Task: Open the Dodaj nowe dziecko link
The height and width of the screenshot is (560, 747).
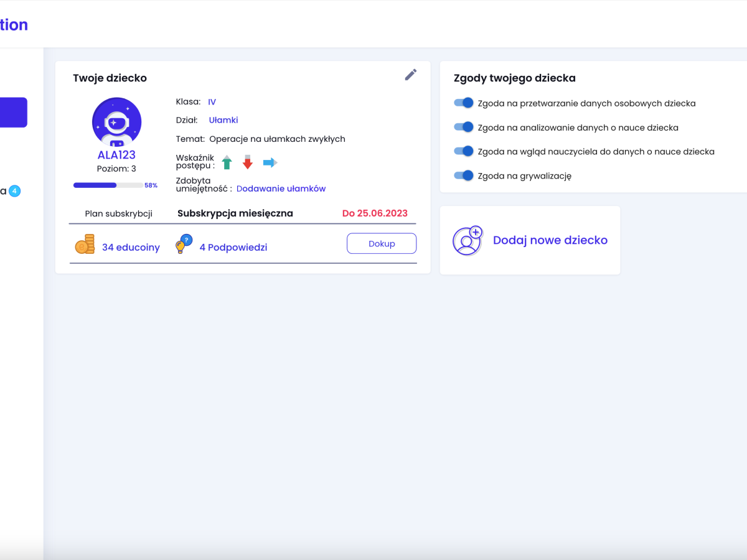Action: click(x=550, y=241)
